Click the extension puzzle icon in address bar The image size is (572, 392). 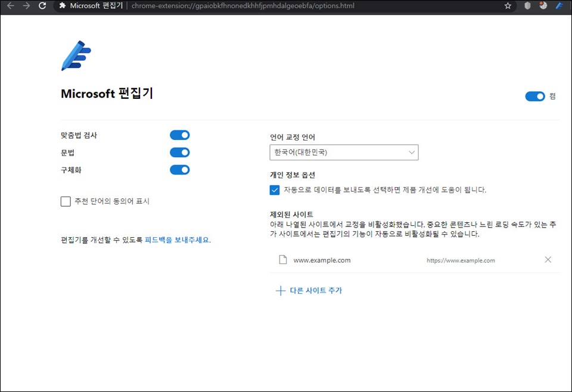point(63,6)
